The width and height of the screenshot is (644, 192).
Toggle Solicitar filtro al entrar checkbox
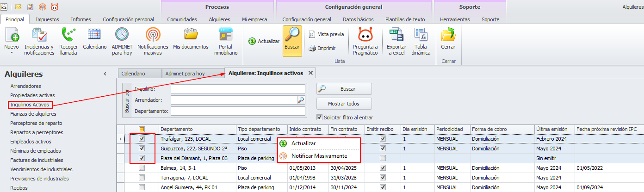(x=319, y=118)
